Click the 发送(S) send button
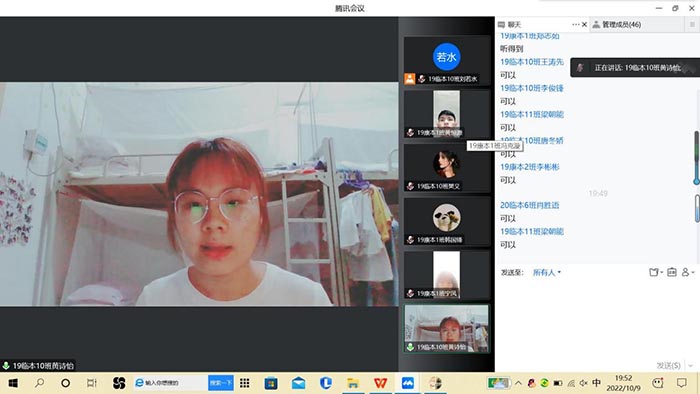This screenshot has height=394, width=700. (668, 365)
